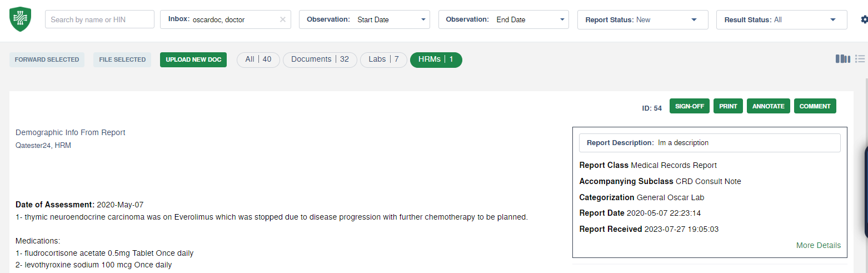Image resolution: width=868 pixels, height=273 pixels.
Task: Select the HRMs tab
Action: click(436, 59)
